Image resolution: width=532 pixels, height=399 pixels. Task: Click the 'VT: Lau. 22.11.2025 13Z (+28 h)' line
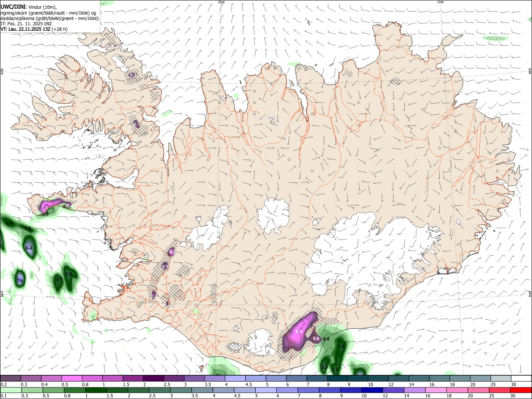34,29
